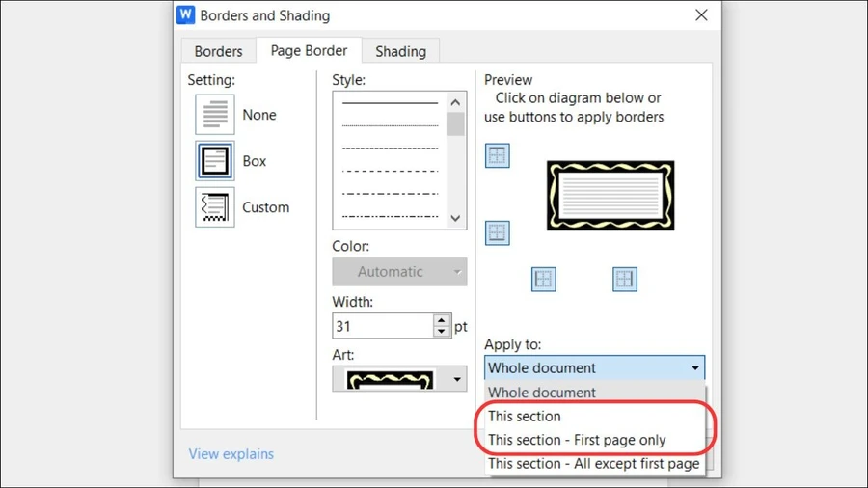Close the Borders and Shading dialog

(701, 14)
